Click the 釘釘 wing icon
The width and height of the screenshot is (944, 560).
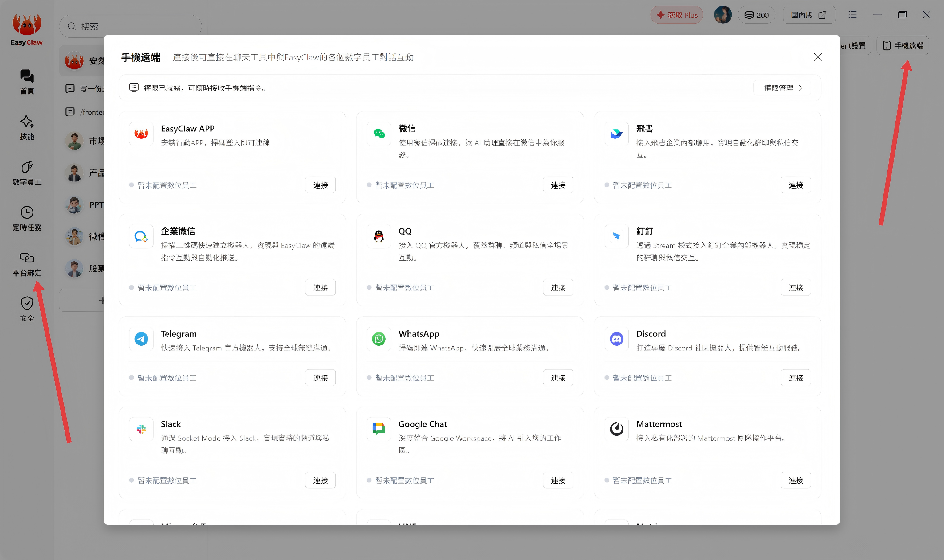click(617, 236)
